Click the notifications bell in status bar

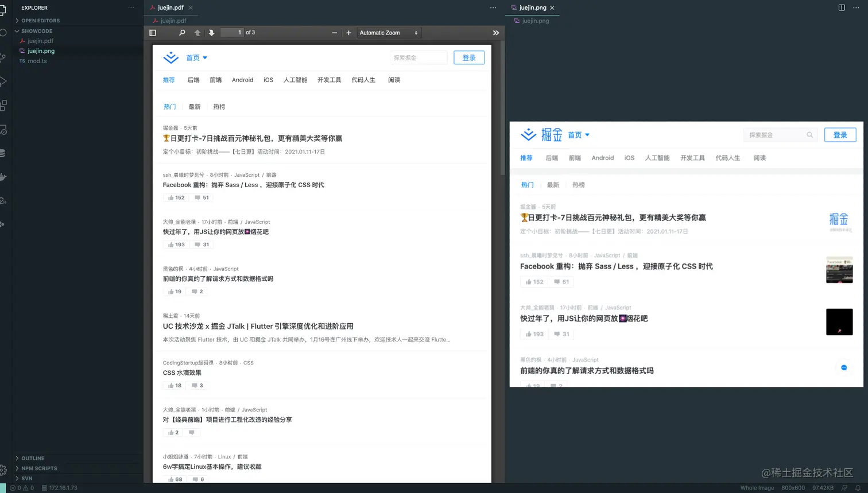858,488
